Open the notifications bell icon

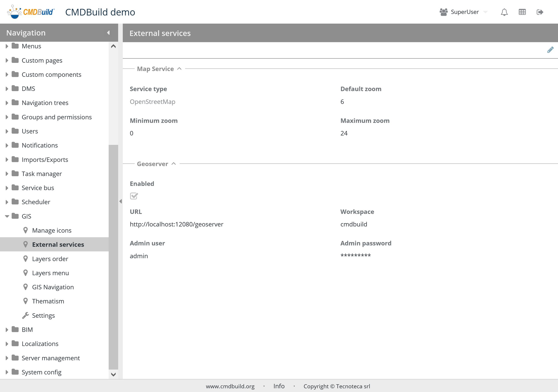pos(504,12)
